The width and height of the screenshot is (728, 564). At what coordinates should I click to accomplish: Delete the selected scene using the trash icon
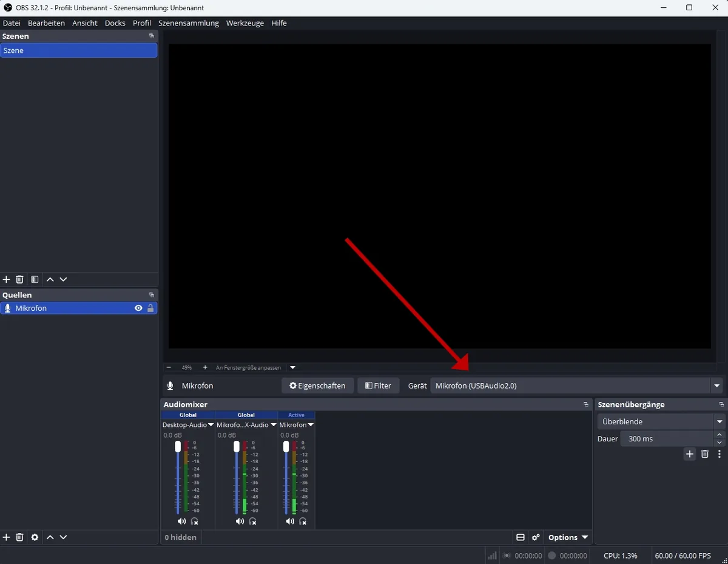[19, 279]
